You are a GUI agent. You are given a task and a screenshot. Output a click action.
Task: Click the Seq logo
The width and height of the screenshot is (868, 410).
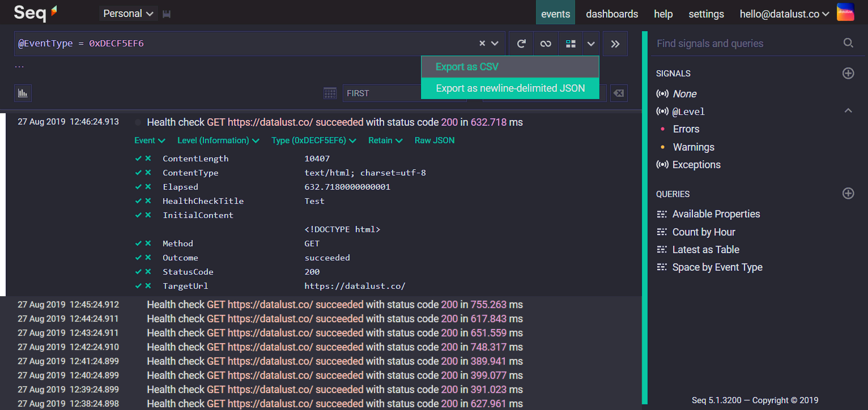35,12
